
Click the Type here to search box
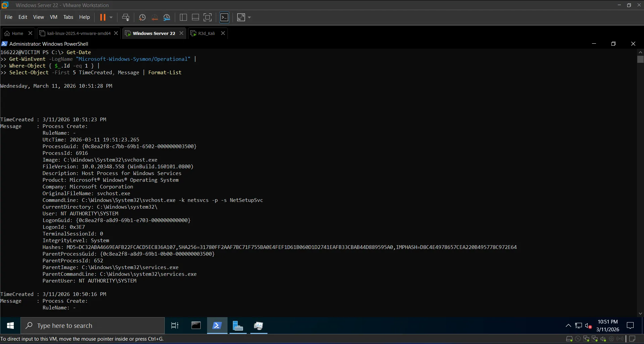pyautogui.click(x=93, y=326)
